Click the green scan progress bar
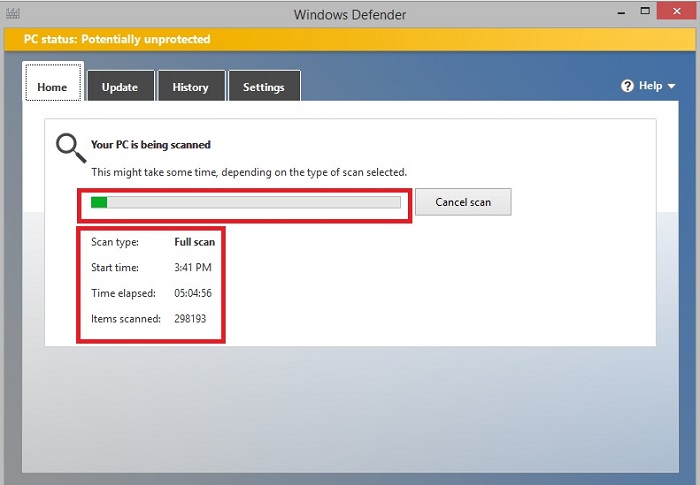This screenshot has width=700, height=485. 245,202
